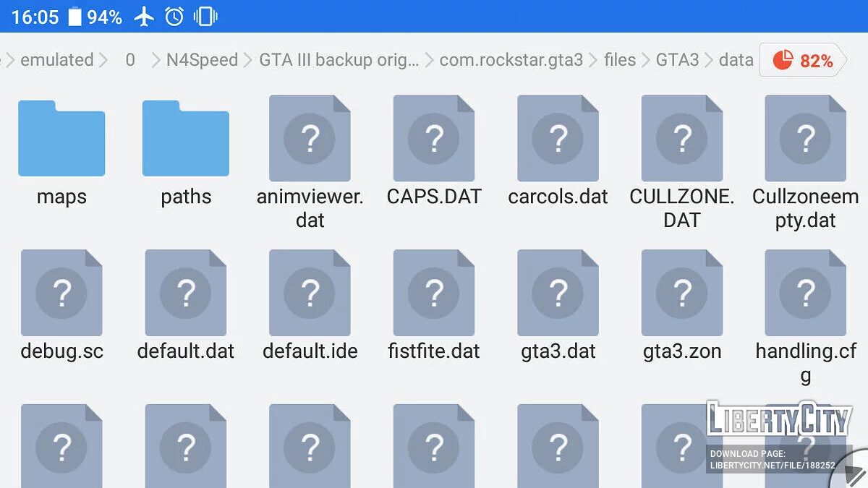Open fistfite.dat file
Image resolution: width=868 pixels, height=488 pixels.
(x=434, y=294)
